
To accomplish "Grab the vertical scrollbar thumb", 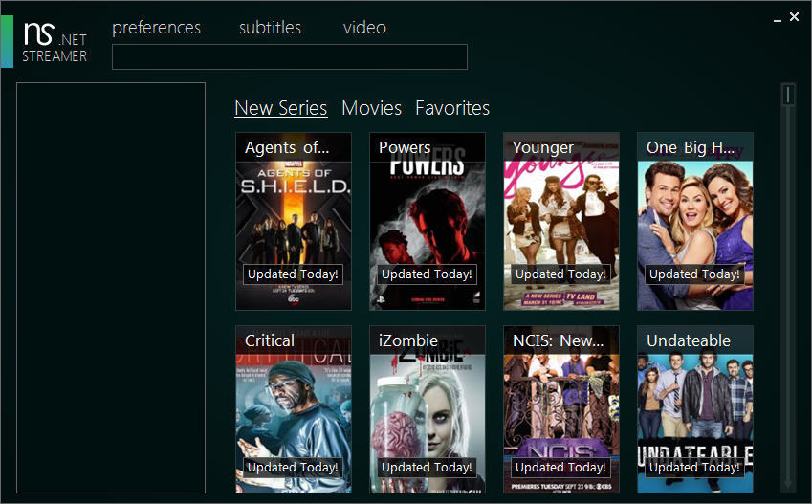I will tap(788, 95).
